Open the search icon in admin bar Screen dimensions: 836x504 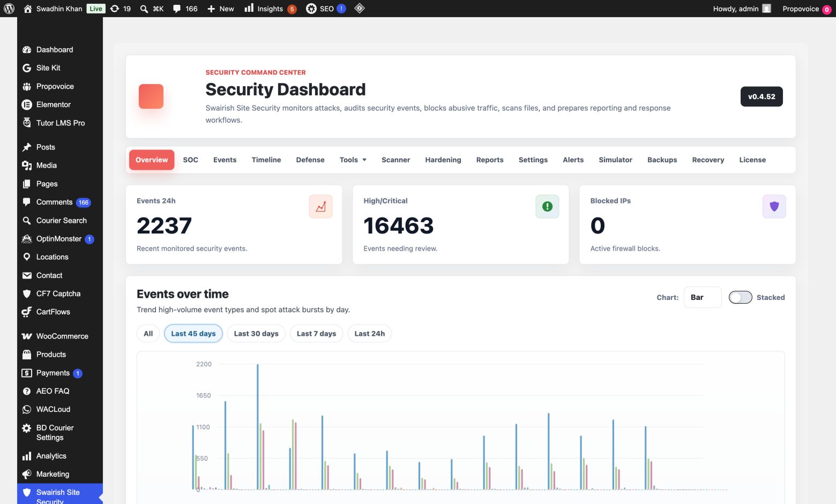click(x=144, y=9)
